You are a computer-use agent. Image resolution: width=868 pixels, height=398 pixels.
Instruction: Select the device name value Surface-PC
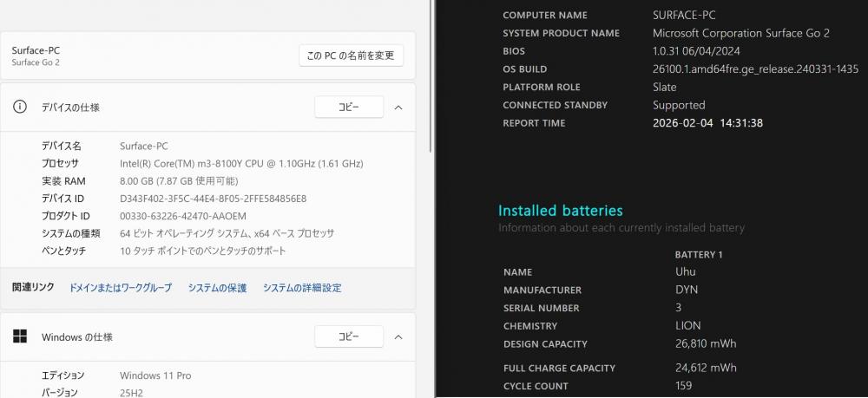pos(144,147)
